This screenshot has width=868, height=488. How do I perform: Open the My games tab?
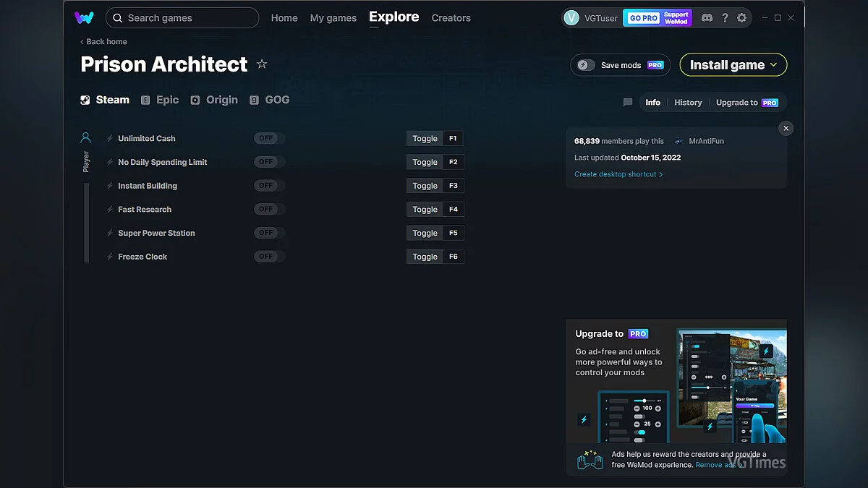(333, 18)
